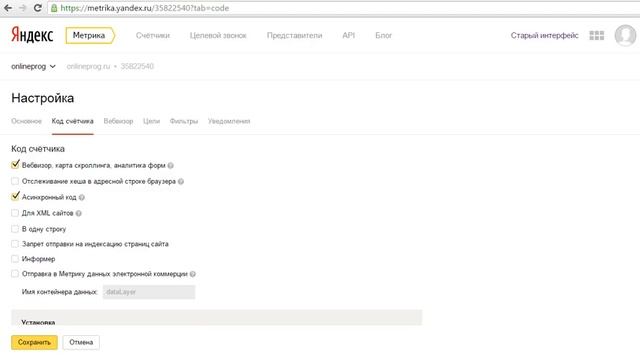The width and height of the screenshot is (640, 360).
Task: Open Представители in top navigation
Action: tap(294, 36)
